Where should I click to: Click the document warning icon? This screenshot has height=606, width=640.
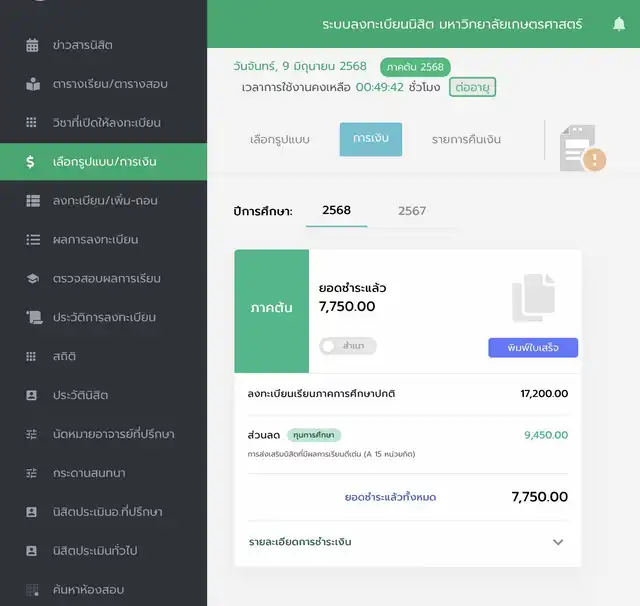point(580,148)
